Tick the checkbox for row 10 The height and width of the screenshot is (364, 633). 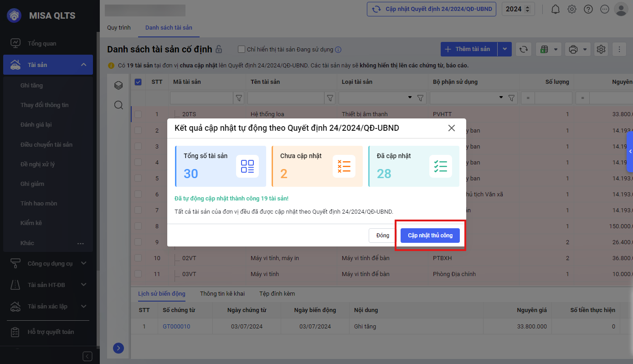(138, 258)
